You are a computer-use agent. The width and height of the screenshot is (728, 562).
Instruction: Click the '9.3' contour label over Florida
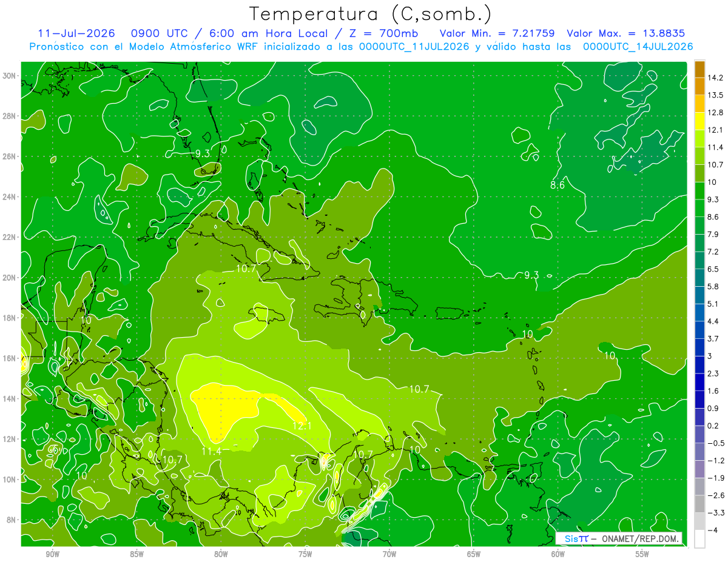[x=202, y=154]
